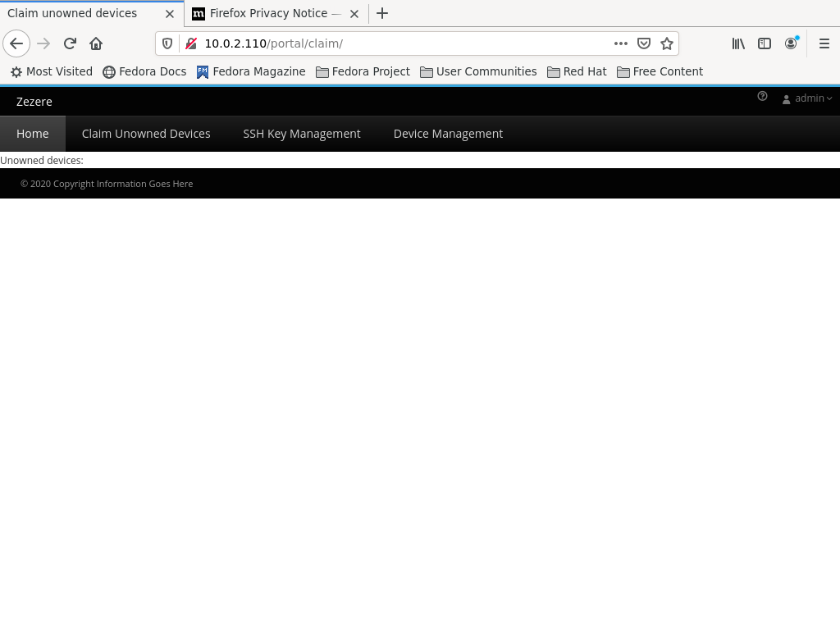The width and height of the screenshot is (840, 630).
Task: Open Free Content bookmark folder
Action: coord(660,72)
